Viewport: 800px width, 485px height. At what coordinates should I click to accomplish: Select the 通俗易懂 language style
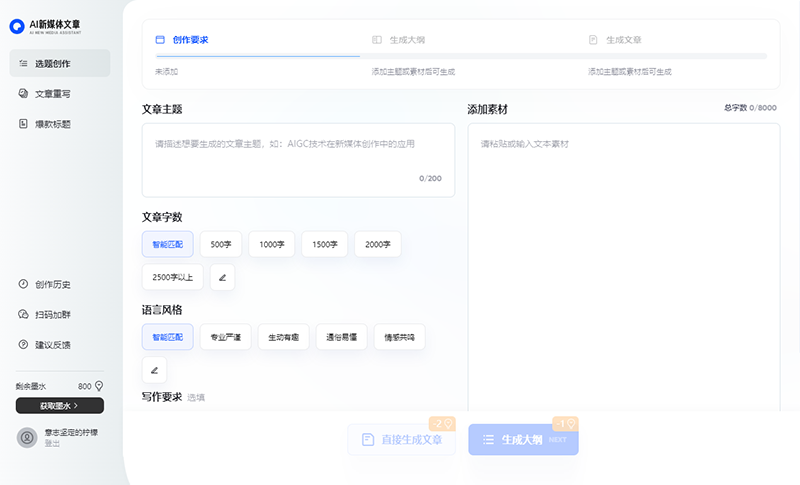tap(341, 337)
